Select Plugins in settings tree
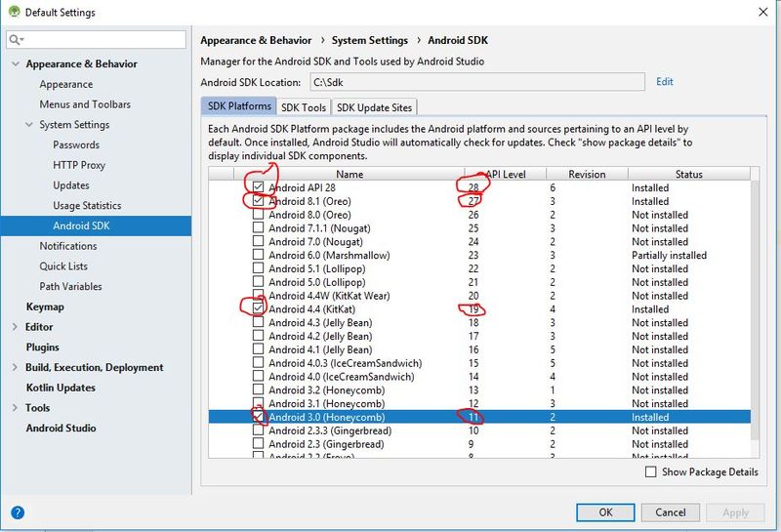Viewport: 781px width, 532px height. pyautogui.click(x=42, y=348)
